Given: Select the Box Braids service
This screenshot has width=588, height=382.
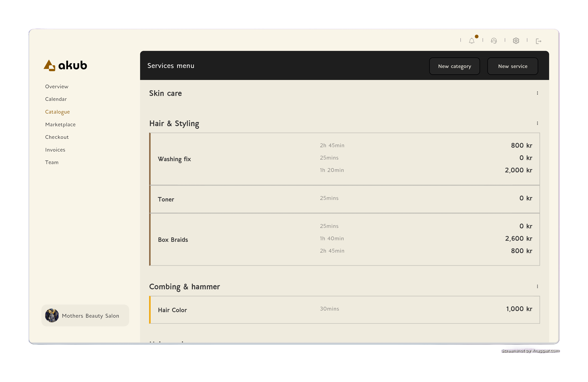Looking at the screenshot, I should 344,239.
